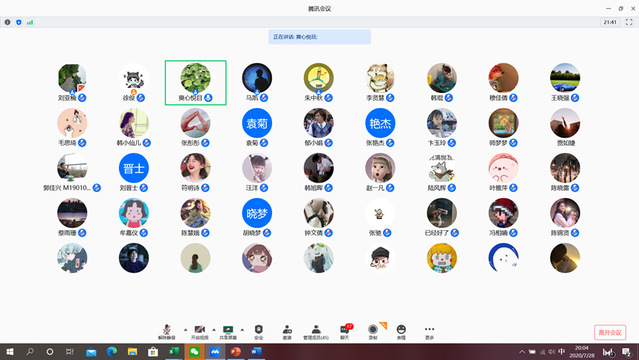Unmute the microphone in the meeting toolbar
639x360 pixels.
[167, 332]
